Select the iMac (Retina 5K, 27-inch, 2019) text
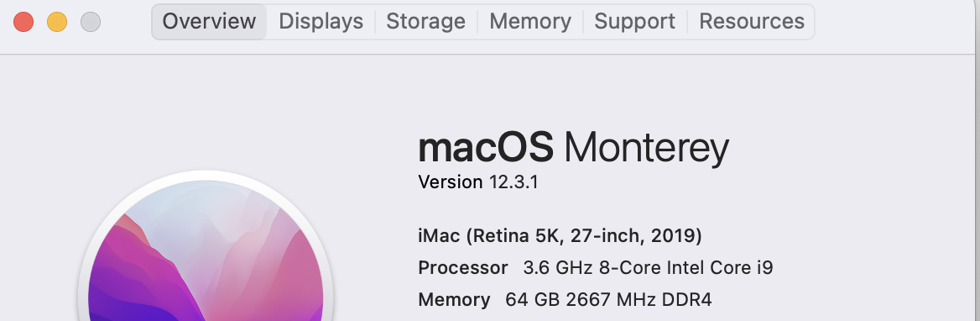The image size is (980, 321). coord(560,236)
